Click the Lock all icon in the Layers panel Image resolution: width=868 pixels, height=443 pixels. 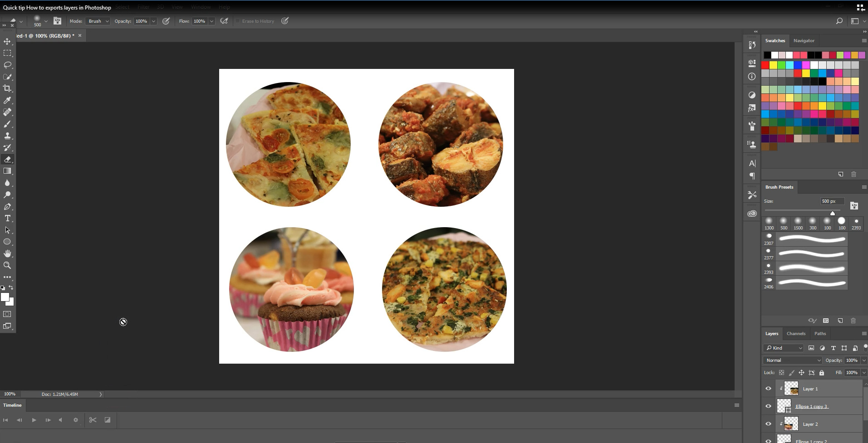pos(821,372)
